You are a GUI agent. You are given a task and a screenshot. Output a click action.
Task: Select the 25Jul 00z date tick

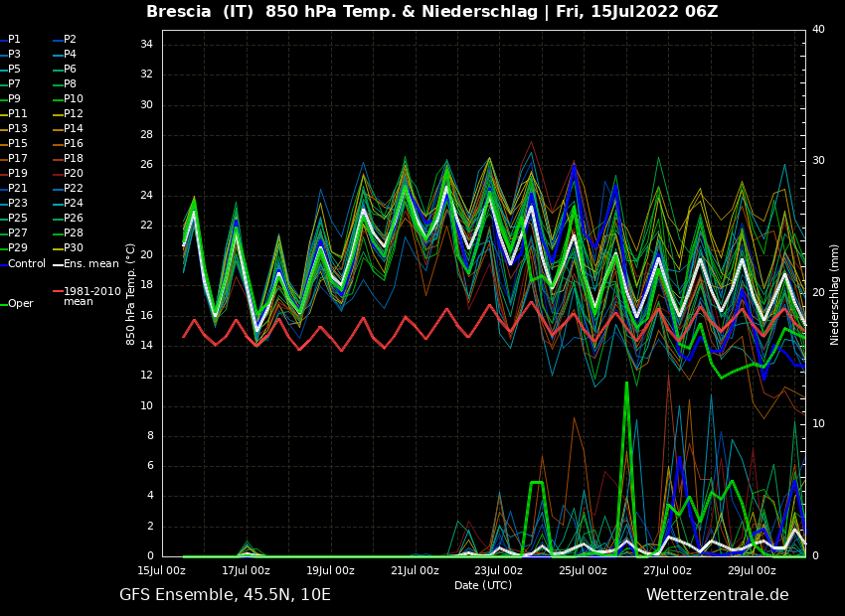click(x=583, y=570)
